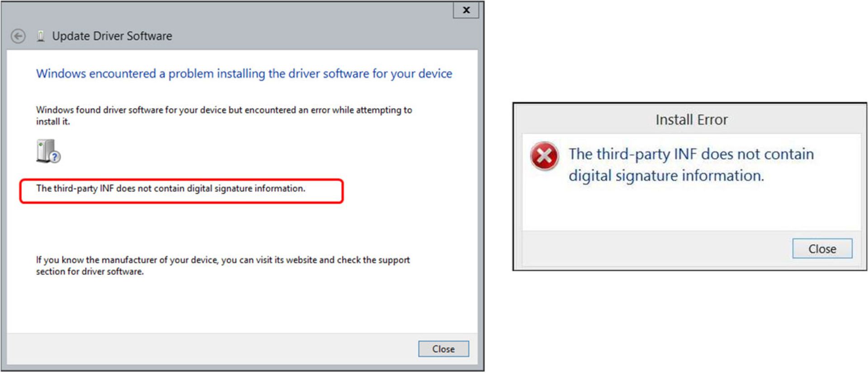Click "The third-party INF" line in Install Error
The height and width of the screenshot is (373, 868).
click(x=691, y=154)
